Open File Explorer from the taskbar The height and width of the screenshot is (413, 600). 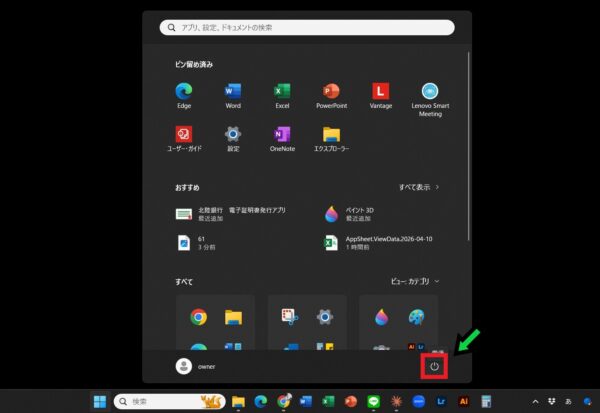pyautogui.click(x=238, y=402)
